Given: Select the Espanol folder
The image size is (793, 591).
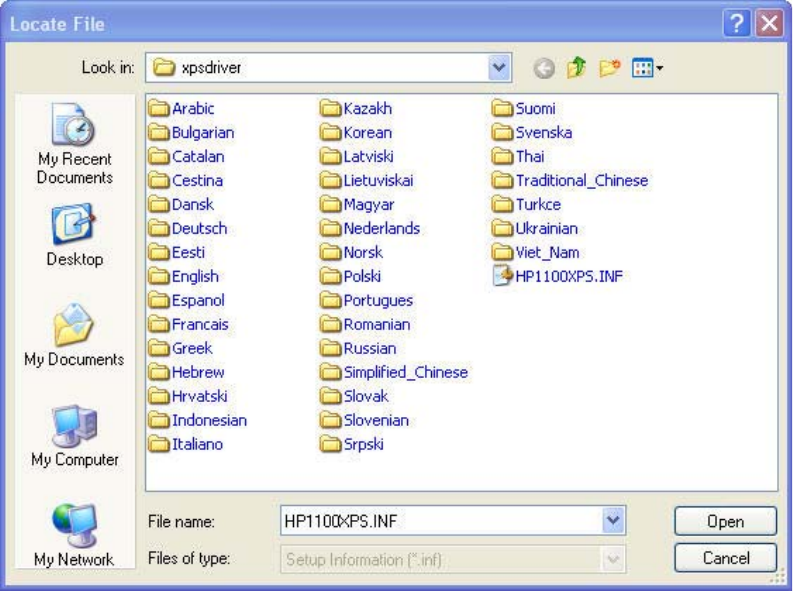Looking at the screenshot, I should (x=186, y=300).
